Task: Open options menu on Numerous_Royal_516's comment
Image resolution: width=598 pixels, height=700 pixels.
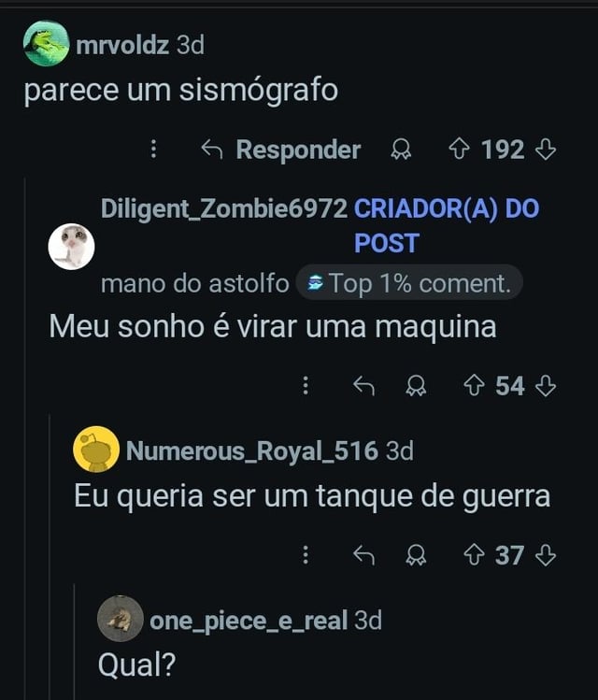Action: coord(305,555)
